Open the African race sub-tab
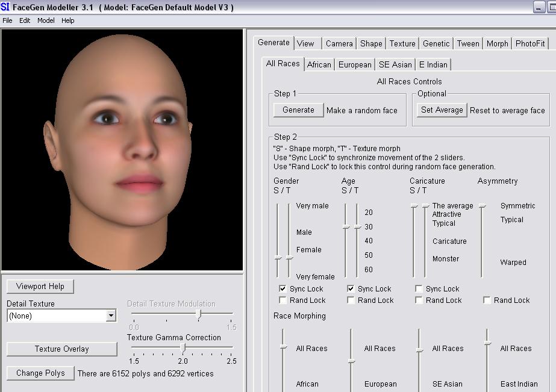Viewport: 556px width, 392px height. [x=319, y=64]
